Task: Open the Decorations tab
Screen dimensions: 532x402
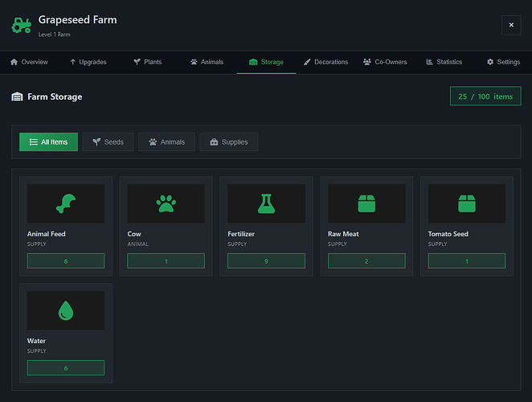Action: pos(325,62)
